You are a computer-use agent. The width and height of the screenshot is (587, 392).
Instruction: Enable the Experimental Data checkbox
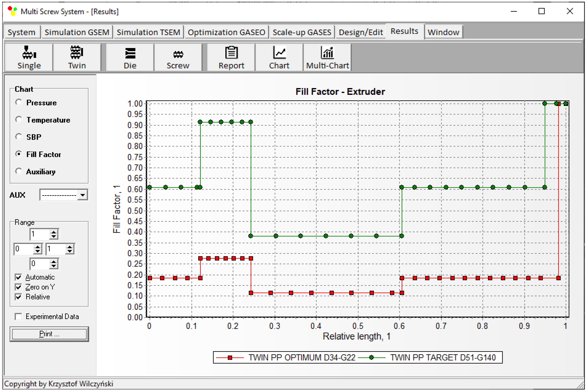tap(18, 317)
